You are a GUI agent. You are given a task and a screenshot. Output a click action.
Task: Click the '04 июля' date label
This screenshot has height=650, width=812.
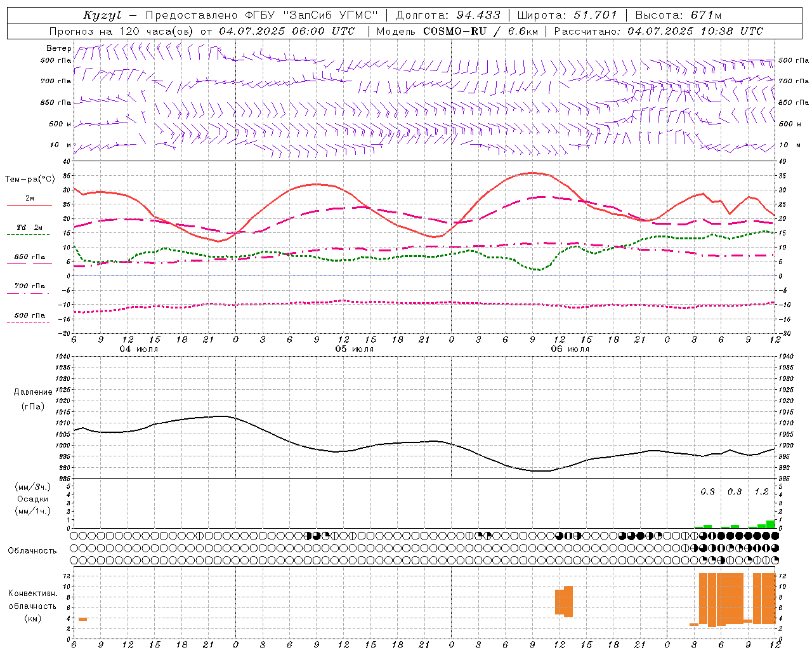coord(139,349)
